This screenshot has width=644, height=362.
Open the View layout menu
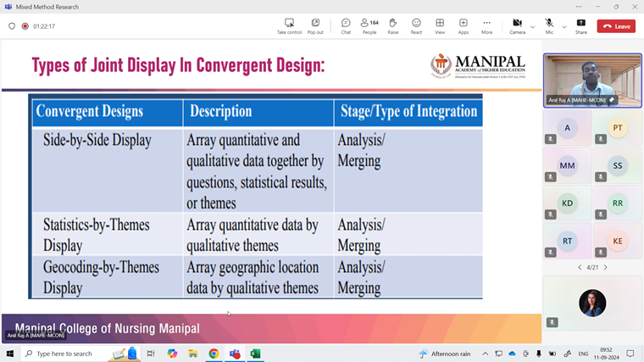tap(440, 26)
